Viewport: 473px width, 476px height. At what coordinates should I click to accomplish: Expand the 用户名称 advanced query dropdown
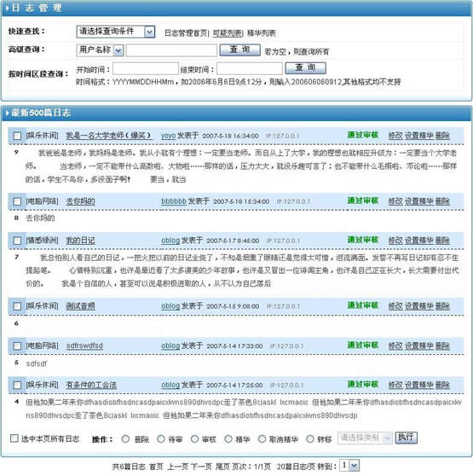(100, 50)
